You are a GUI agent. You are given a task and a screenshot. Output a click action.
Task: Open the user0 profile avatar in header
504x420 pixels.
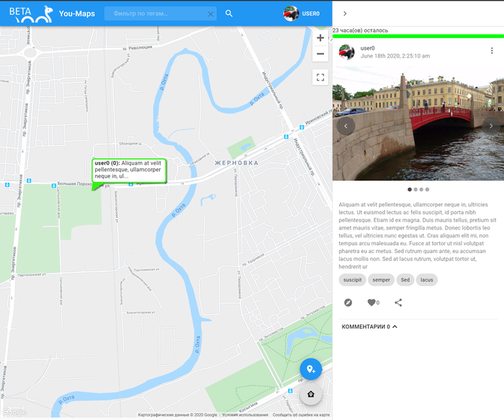(292, 14)
